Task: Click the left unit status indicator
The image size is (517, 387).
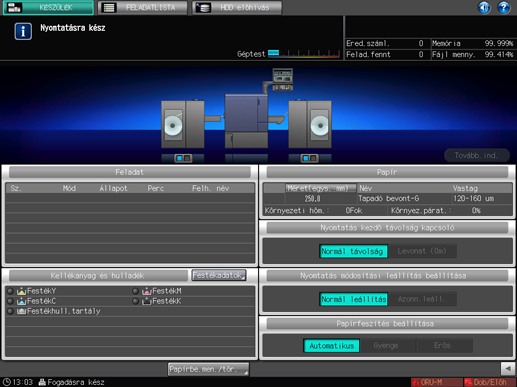Action: [183, 158]
